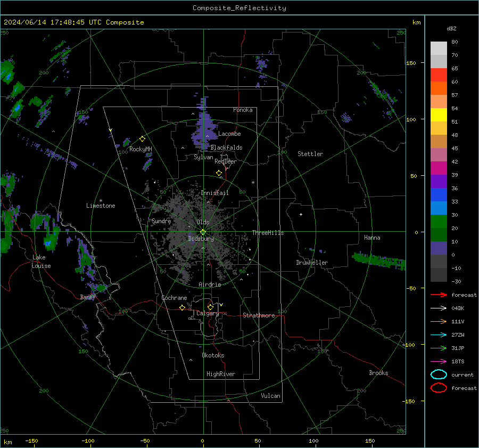Click the RockyMH label
479x448 pixels.
pos(141,149)
